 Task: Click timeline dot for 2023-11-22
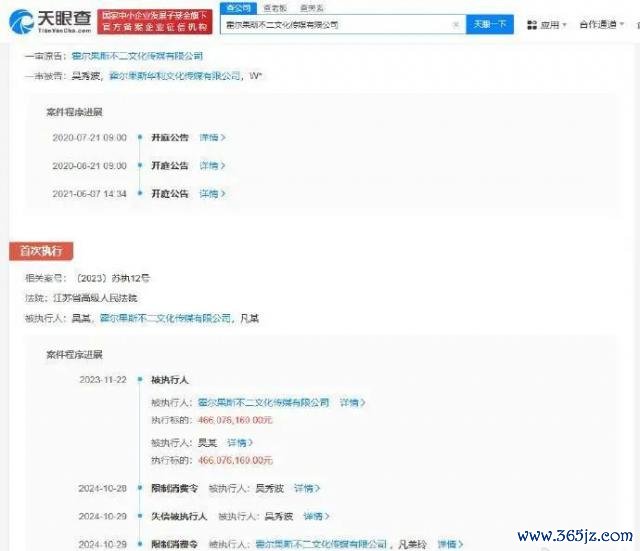coord(140,380)
